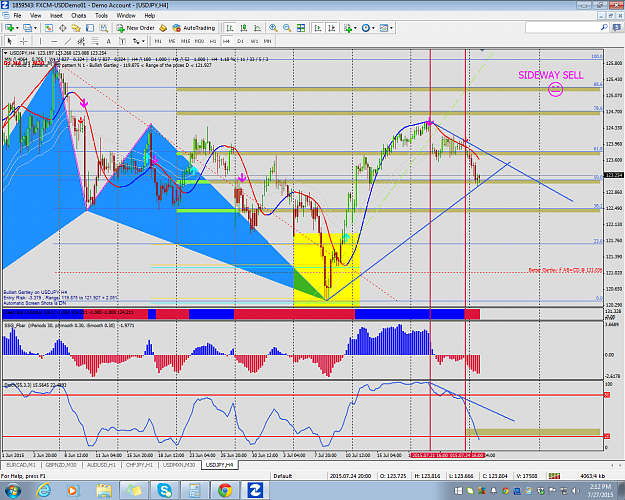Open the File menu
This screenshot has width=625, height=500.
click(17, 16)
